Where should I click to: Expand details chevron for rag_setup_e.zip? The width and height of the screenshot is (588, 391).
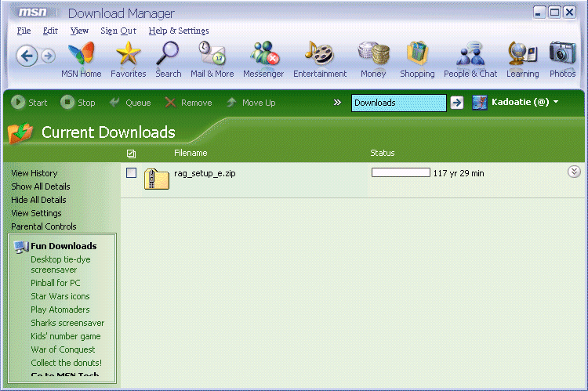574,172
